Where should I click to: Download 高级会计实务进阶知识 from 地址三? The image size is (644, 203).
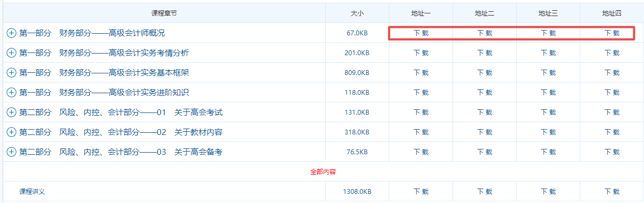pos(548,93)
